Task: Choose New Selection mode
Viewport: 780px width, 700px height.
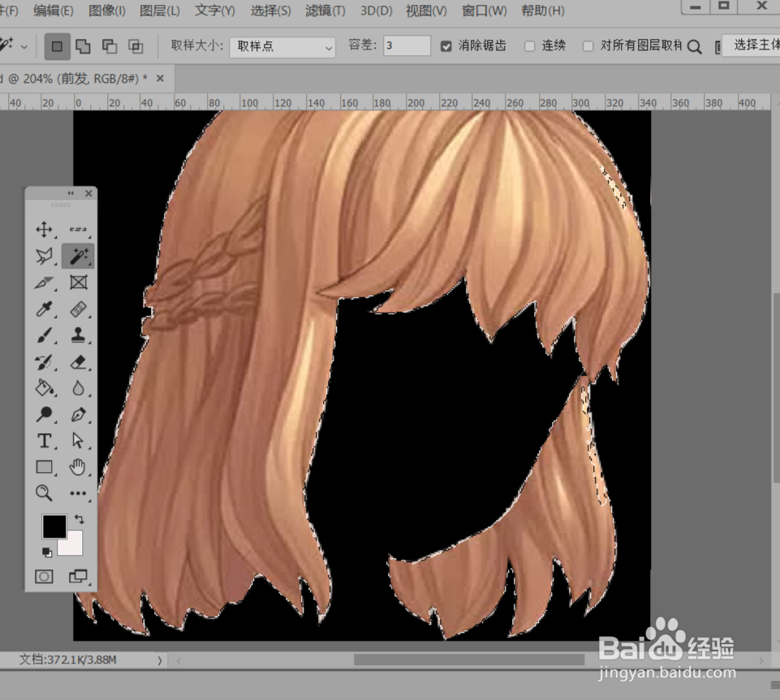Action: [57, 47]
